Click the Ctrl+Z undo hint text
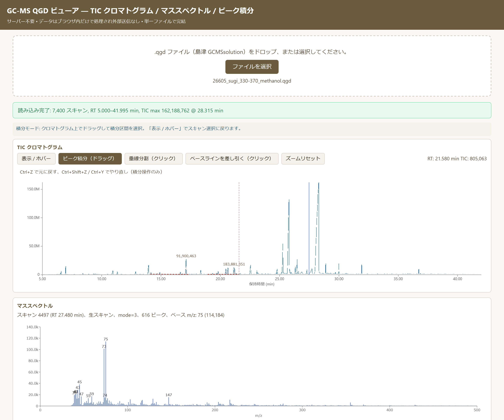 pyautogui.click(x=91, y=172)
